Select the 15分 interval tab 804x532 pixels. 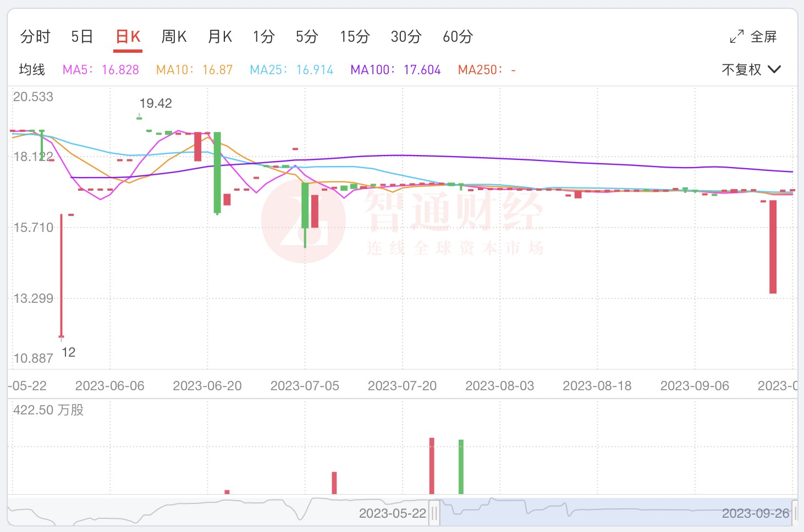click(355, 37)
